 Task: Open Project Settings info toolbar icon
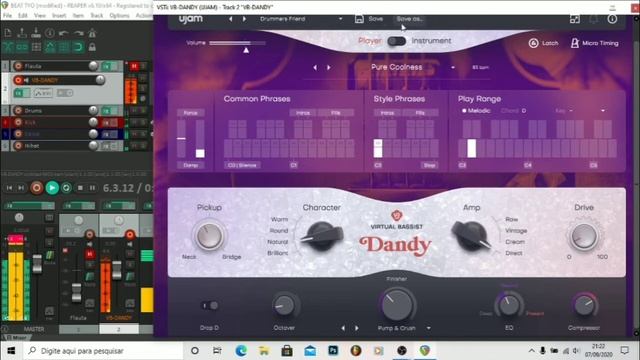pos(50,33)
